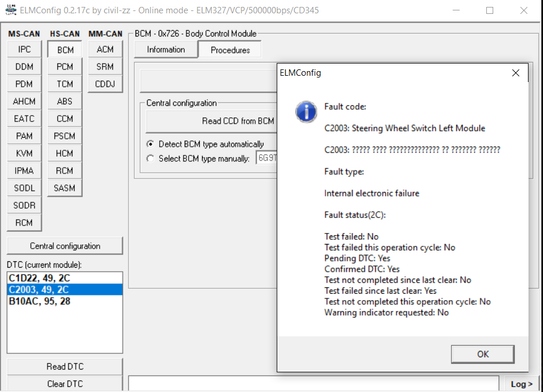Click the blue info icon in dialog
The height and width of the screenshot is (392, 543).
point(306,112)
